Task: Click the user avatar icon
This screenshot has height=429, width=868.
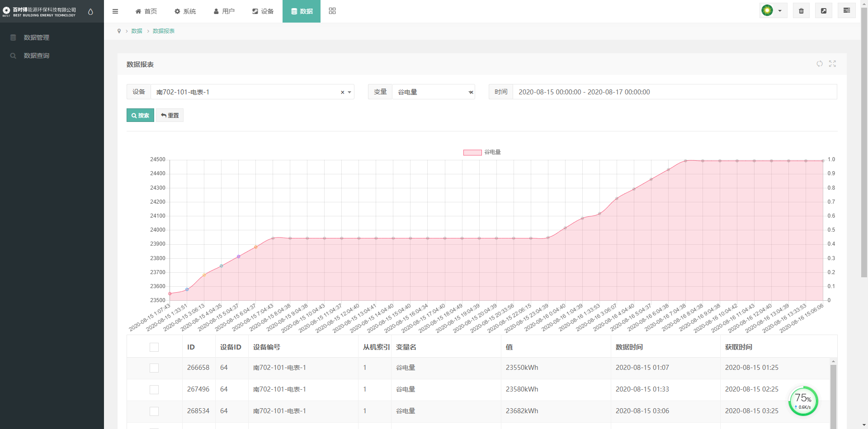Action: coord(767,10)
